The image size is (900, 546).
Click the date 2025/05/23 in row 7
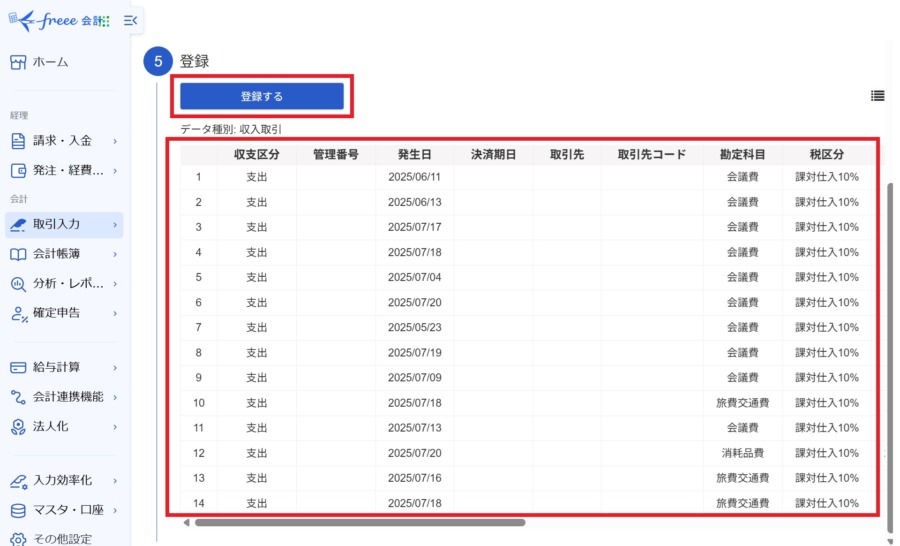[x=414, y=327]
